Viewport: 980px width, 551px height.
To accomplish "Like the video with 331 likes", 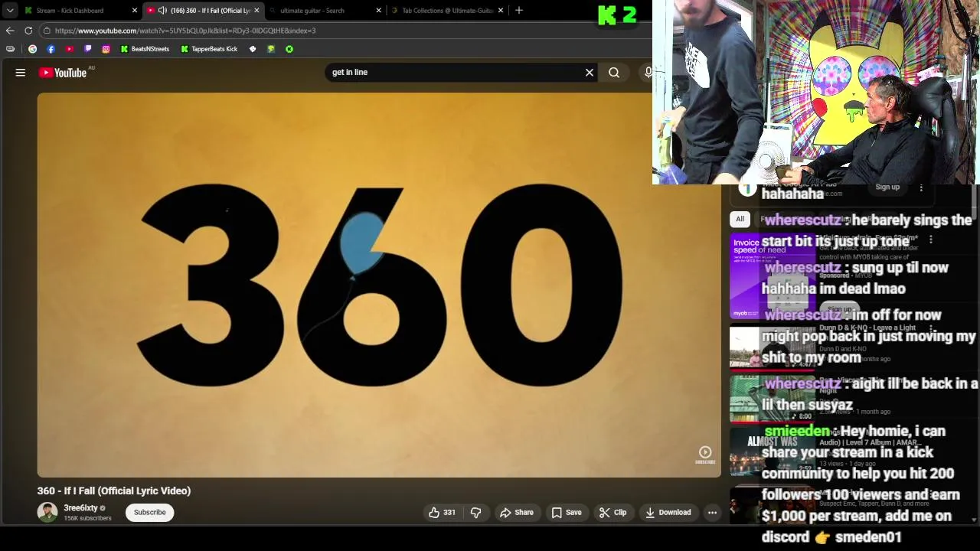I will tap(443, 513).
